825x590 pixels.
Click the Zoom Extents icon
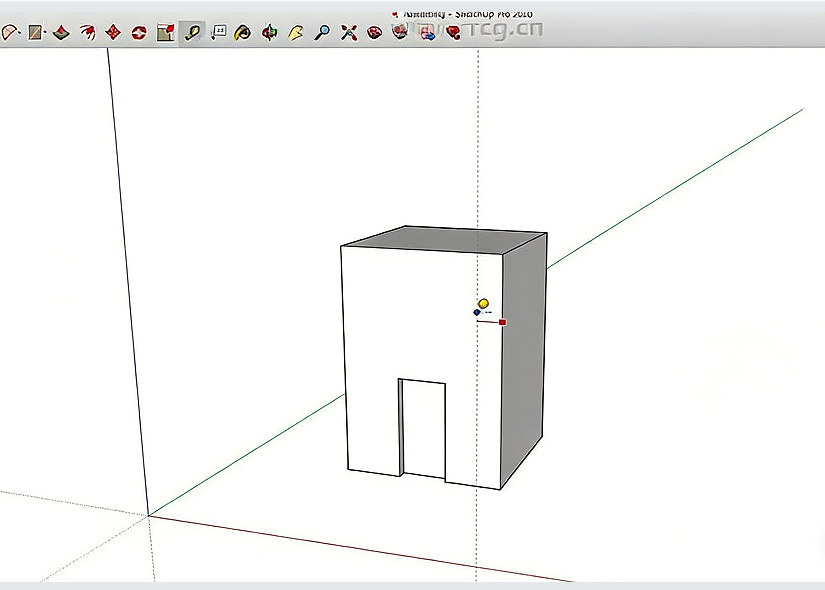347,31
